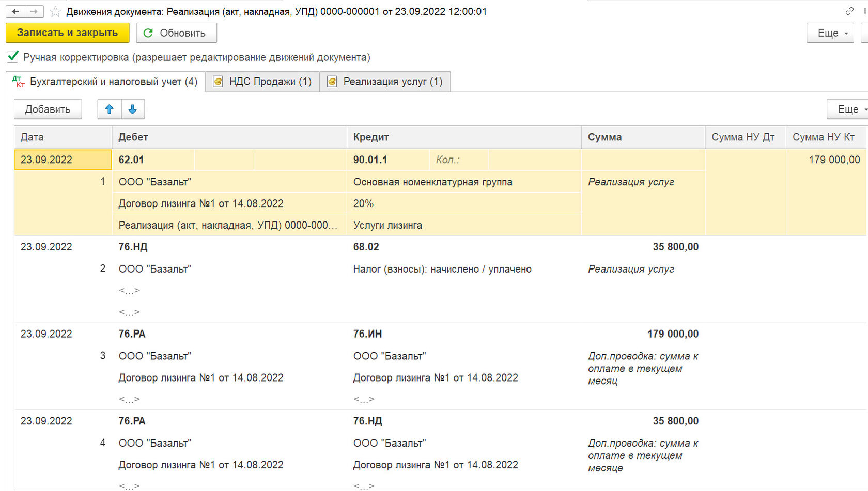
Task: Select Договор лизинга №1 debit cell in row 1
Action: [229, 203]
